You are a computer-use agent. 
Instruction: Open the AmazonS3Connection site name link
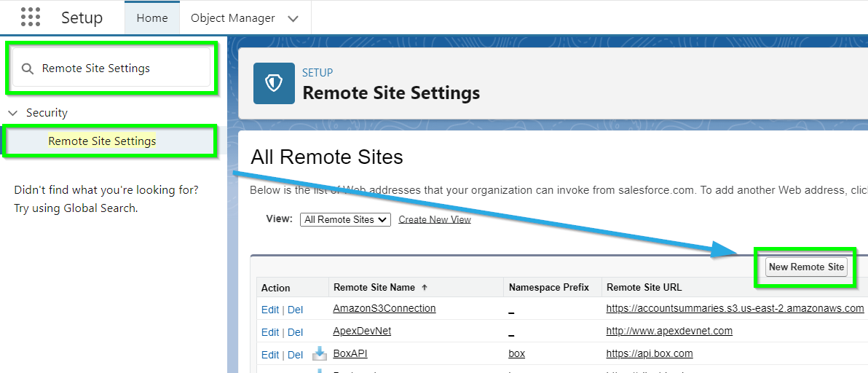point(384,308)
